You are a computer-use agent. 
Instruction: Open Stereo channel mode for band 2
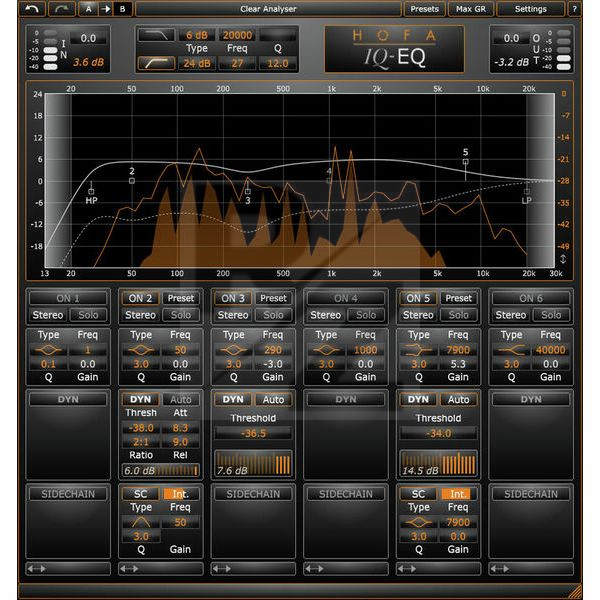(140, 315)
